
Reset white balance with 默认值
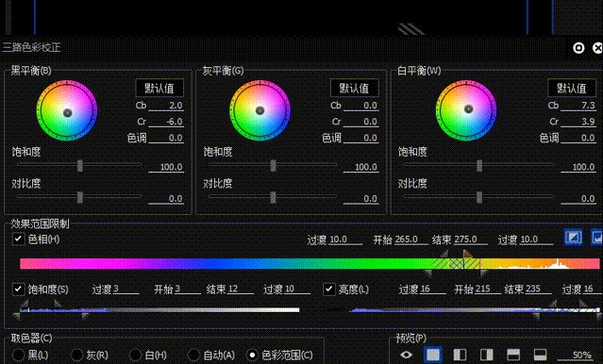pos(572,88)
